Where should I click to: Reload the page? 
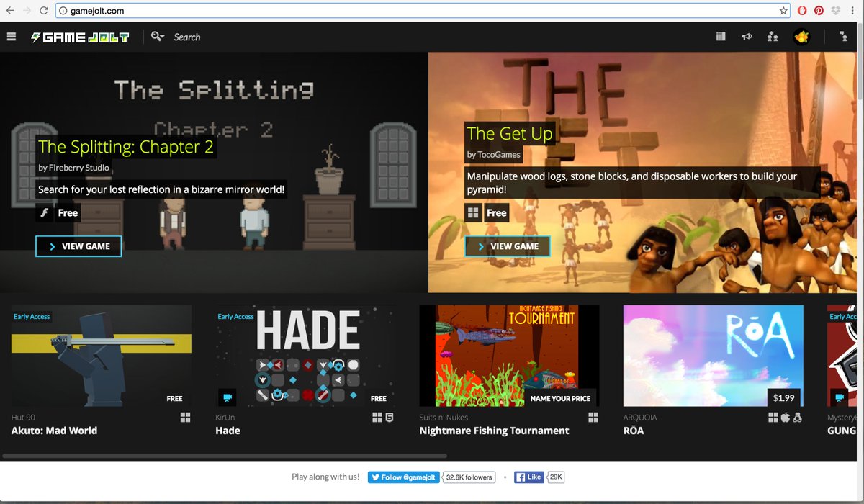(45, 11)
